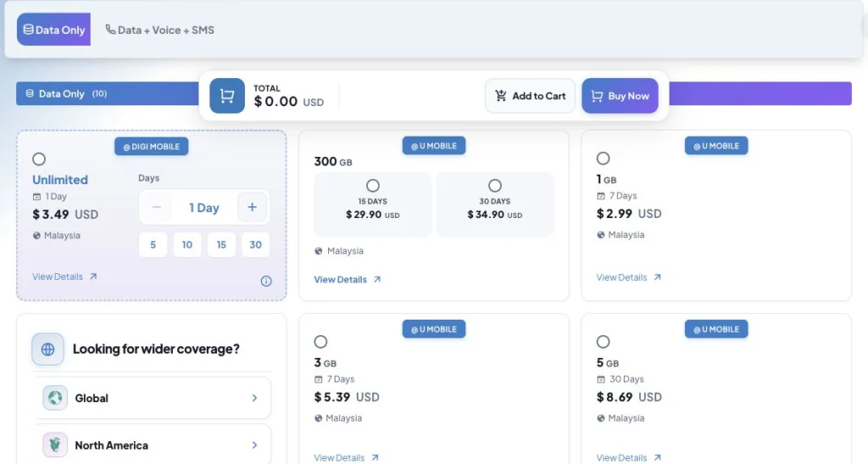The image size is (868, 464).
Task: Decrease days with the minus button
Action: (156, 207)
